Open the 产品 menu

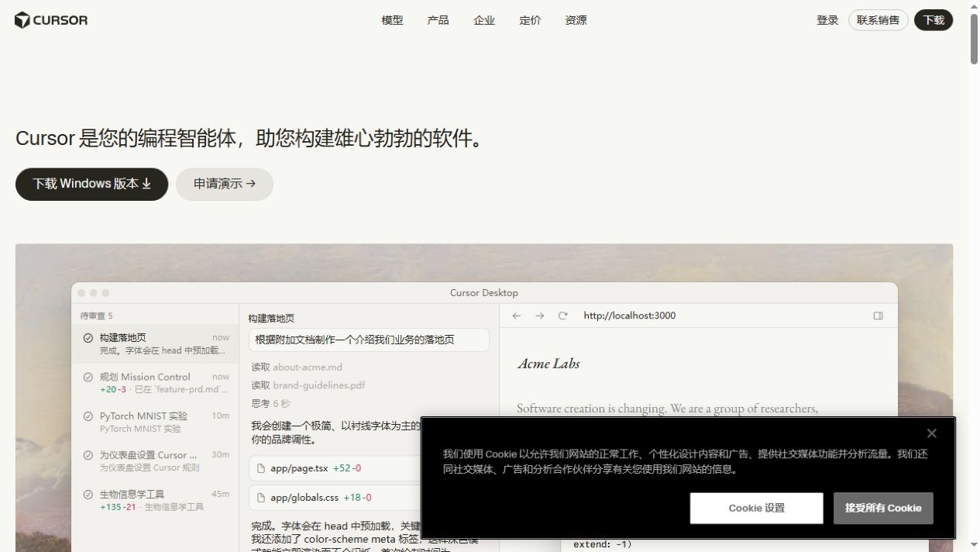438,20
